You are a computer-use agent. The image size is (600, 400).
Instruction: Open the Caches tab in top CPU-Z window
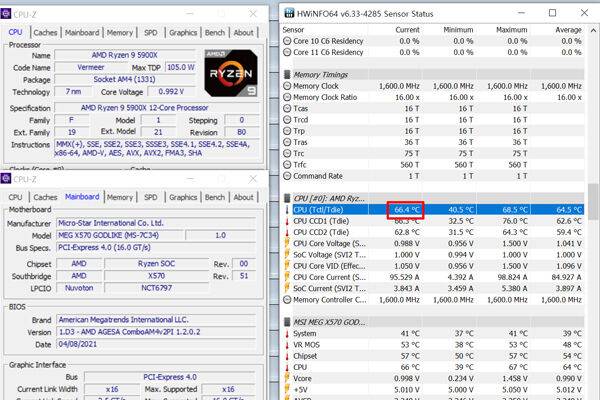pos(46,32)
